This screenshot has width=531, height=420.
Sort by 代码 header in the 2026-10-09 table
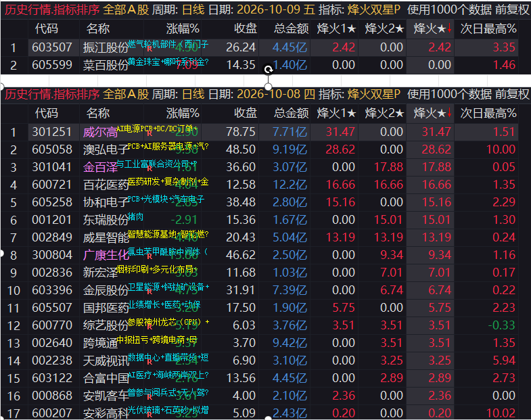[47, 29]
